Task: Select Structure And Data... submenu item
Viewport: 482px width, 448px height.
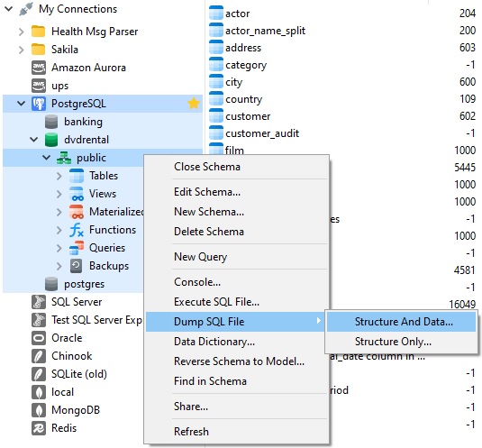Action: coord(401,322)
